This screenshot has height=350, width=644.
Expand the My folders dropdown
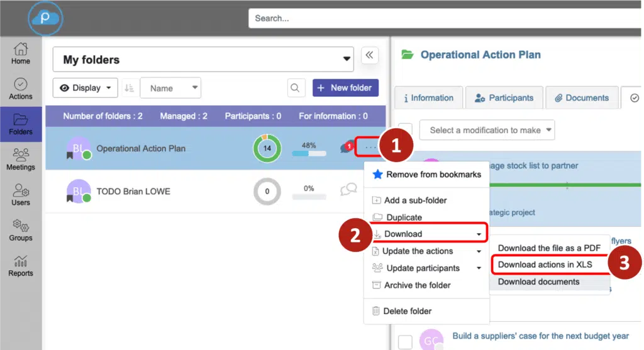(203, 60)
